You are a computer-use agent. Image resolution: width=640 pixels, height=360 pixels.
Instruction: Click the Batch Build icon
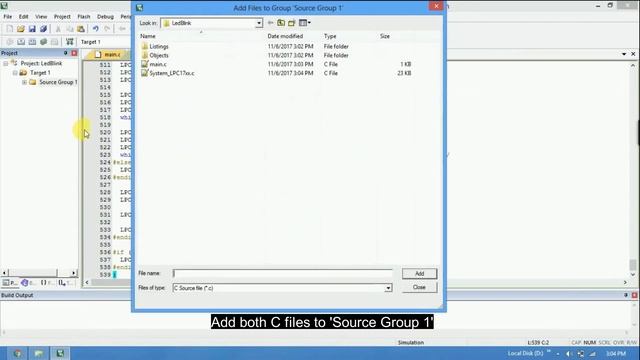(43, 42)
